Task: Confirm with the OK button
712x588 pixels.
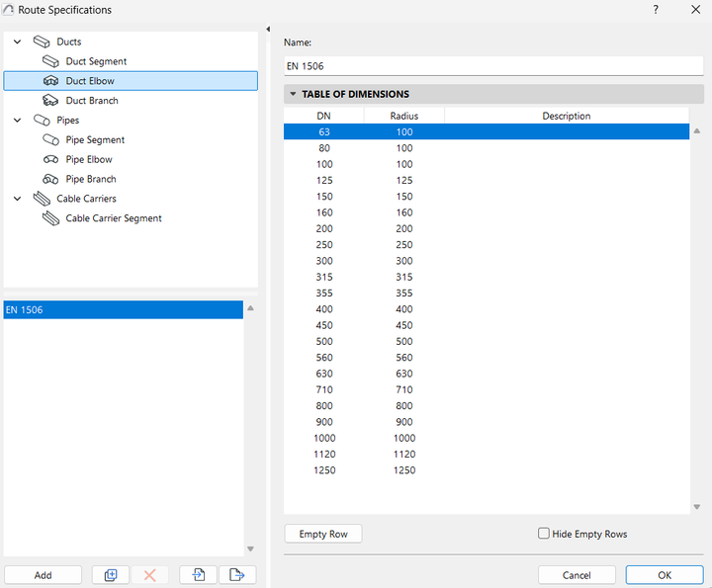Action: pyautogui.click(x=665, y=575)
